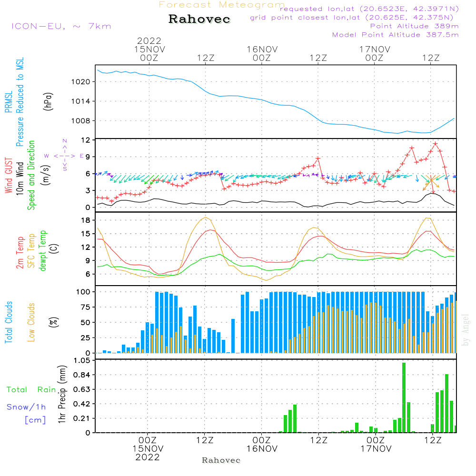
Task: Click the Wind GUST axis label
Action: (9, 177)
